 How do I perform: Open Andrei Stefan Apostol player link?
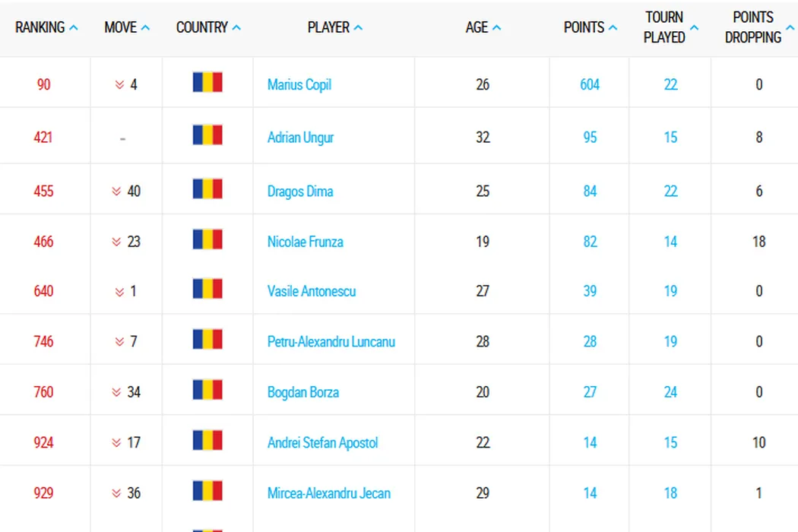click(322, 443)
